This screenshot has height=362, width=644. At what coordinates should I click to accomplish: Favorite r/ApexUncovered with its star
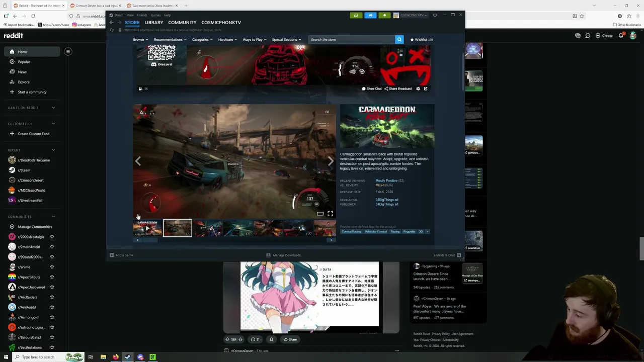(52, 287)
